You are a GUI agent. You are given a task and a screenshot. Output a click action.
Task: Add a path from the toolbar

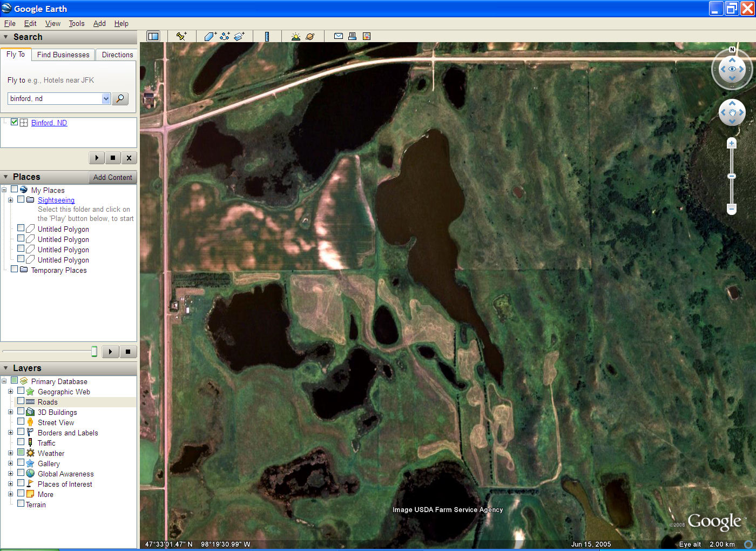(225, 36)
